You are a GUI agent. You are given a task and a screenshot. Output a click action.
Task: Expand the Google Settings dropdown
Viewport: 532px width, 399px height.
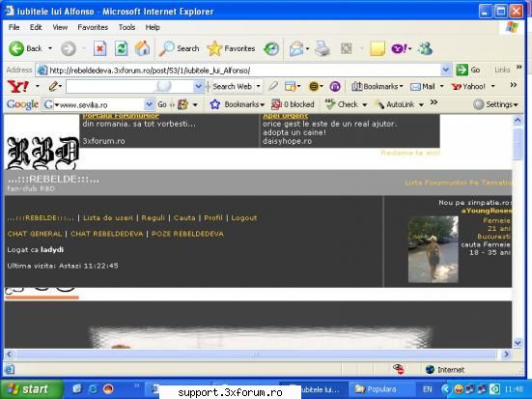[x=495, y=104]
